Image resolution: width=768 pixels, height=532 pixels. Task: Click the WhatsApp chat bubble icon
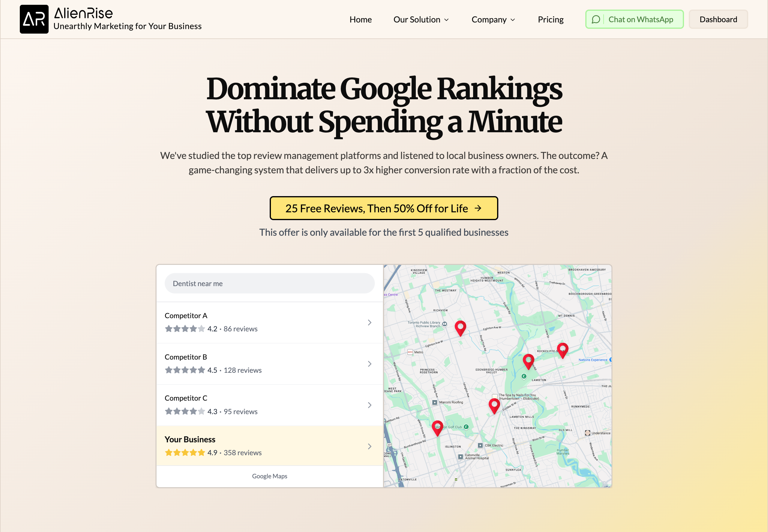point(595,19)
